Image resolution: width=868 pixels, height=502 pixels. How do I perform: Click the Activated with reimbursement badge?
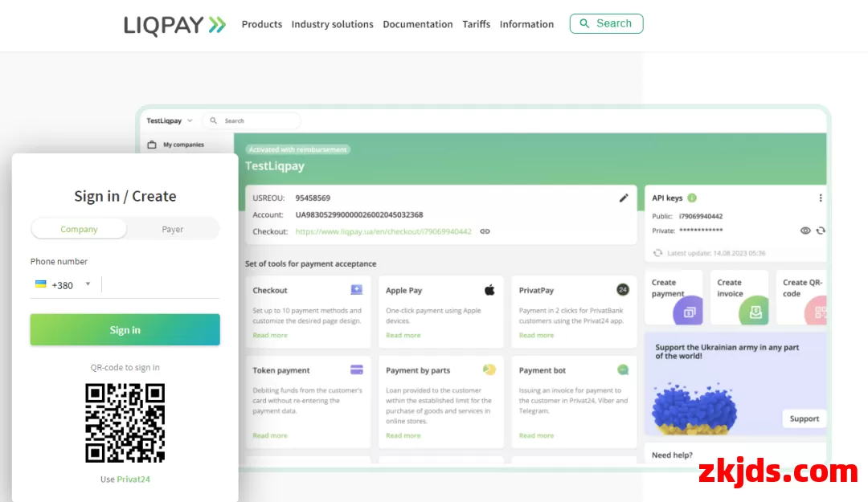298,149
